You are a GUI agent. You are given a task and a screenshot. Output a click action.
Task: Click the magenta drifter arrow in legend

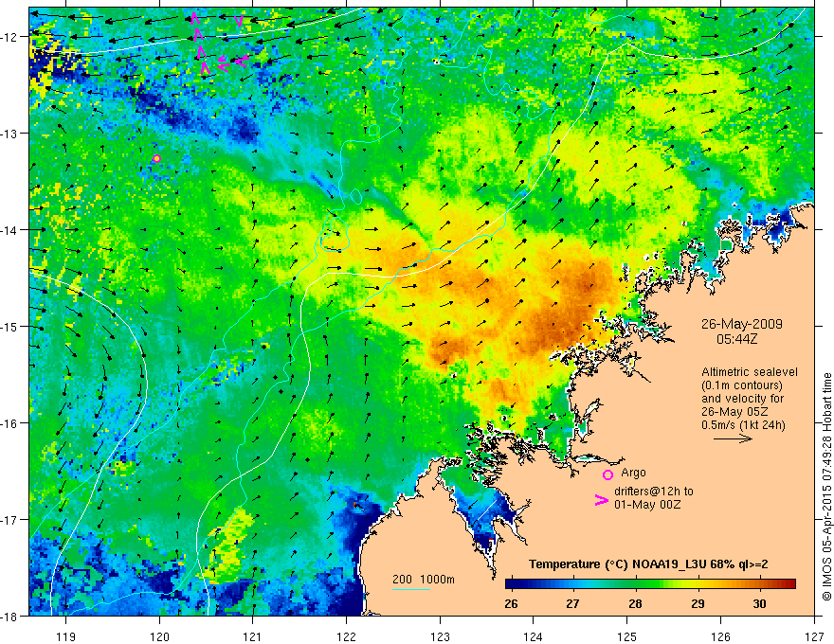click(x=602, y=500)
